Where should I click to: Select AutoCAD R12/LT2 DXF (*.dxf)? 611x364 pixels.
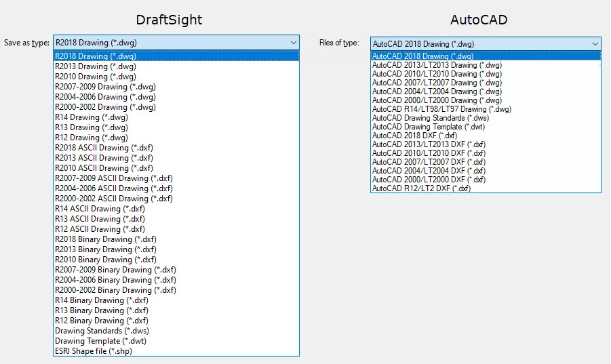pyautogui.click(x=421, y=188)
